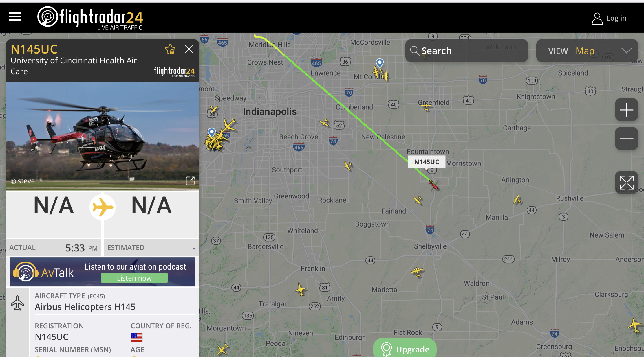The image size is (644, 357).
Task: Click the yellow plane near Greenfield
Action: [426, 107]
